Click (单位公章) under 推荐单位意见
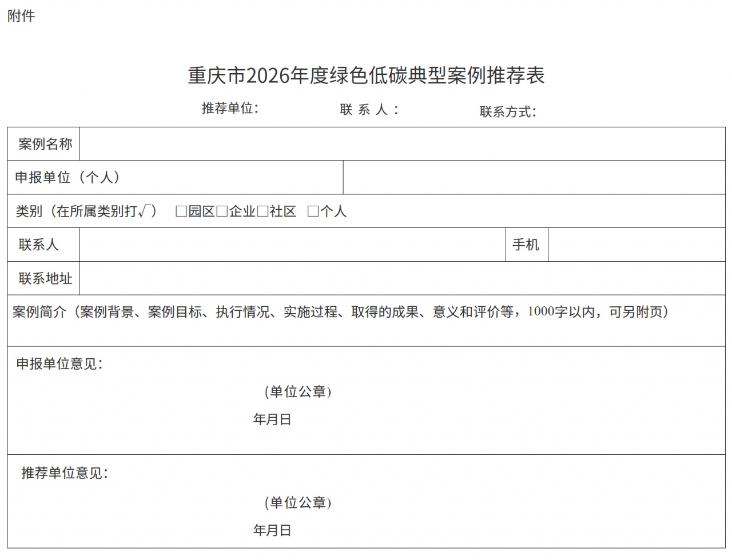The image size is (732, 560). point(298,503)
